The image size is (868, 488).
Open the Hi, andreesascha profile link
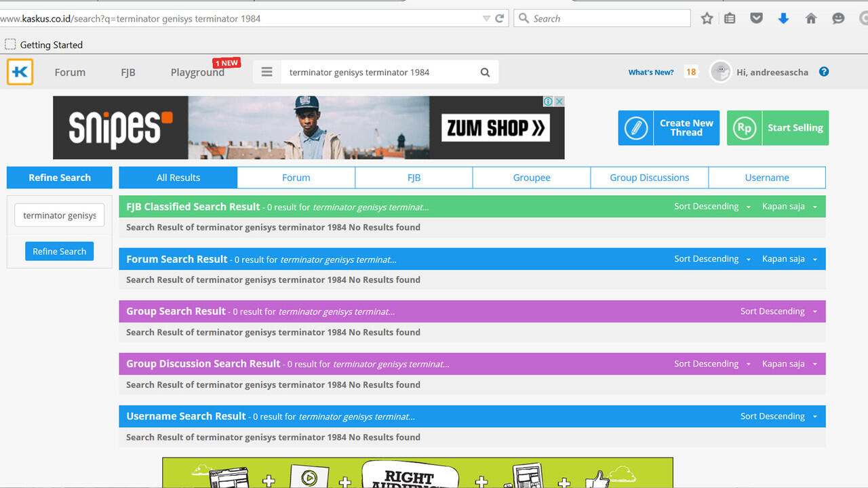pyautogui.click(x=772, y=73)
